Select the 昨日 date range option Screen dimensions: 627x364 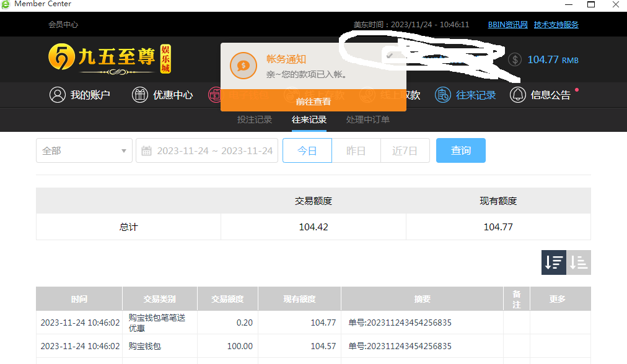[356, 150]
